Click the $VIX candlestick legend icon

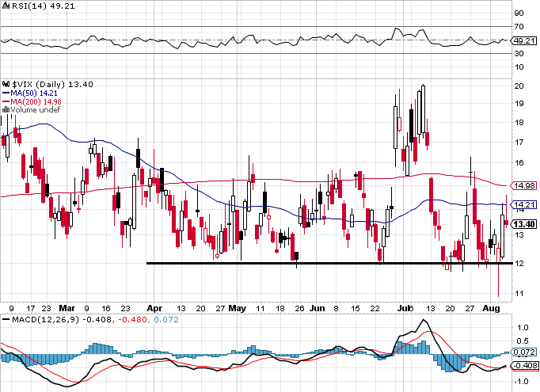pos(5,83)
